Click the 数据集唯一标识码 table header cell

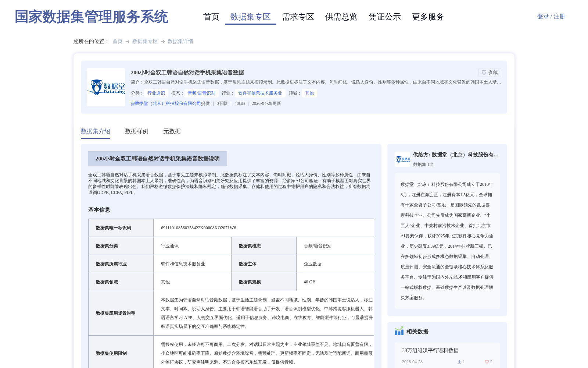pyautogui.click(x=121, y=228)
